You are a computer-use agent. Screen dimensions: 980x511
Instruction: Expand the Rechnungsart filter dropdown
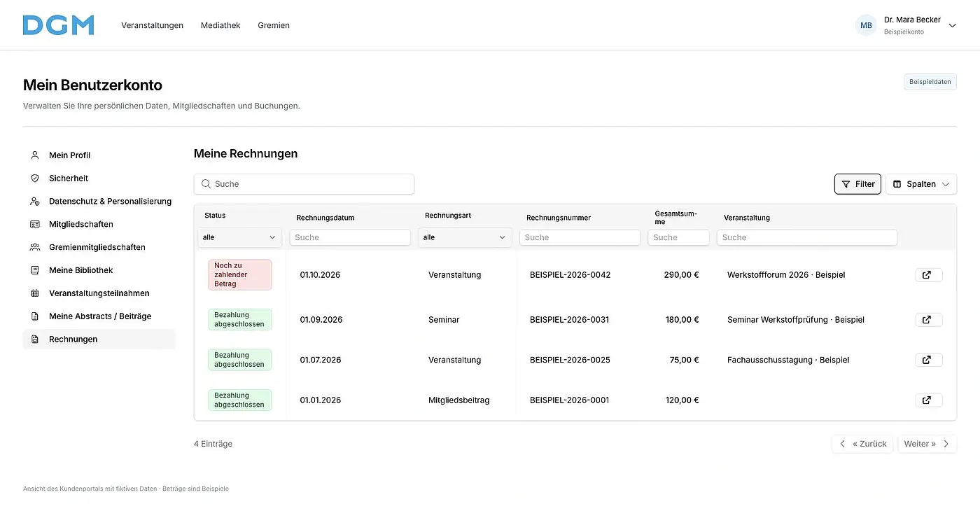click(465, 237)
